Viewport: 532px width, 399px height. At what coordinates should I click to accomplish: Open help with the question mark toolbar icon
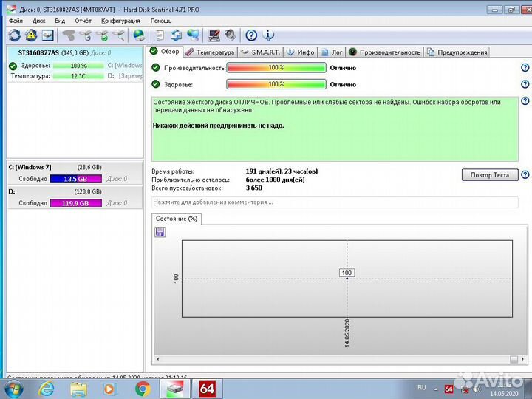coord(251,35)
